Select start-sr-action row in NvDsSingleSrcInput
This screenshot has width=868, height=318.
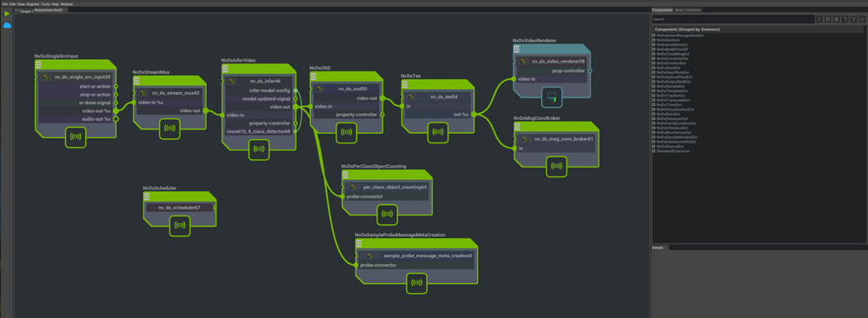point(76,86)
